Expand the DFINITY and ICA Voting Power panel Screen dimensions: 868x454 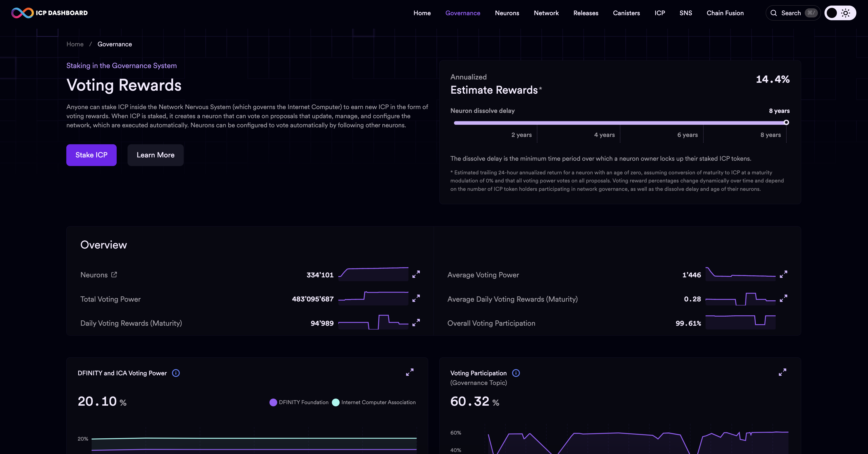[x=409, y=372]
